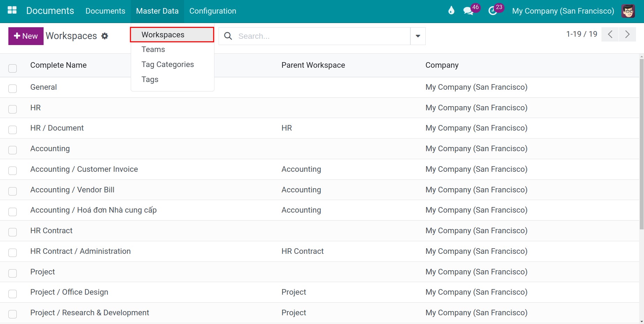Viewport: 644px width, 324px height.
Task: Open the Accounting / Customer Invoice row
Action: [319, 169]
